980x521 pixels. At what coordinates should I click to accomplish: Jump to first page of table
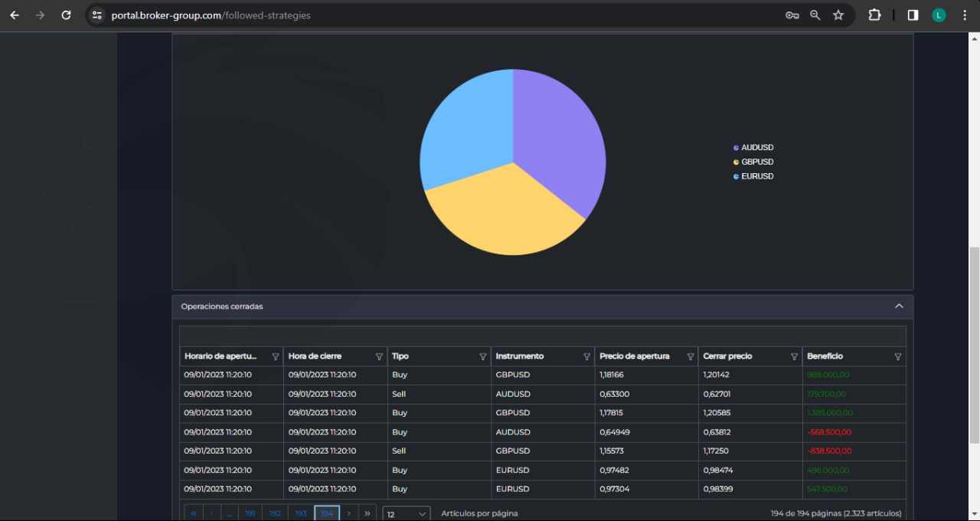click(193, 513)
